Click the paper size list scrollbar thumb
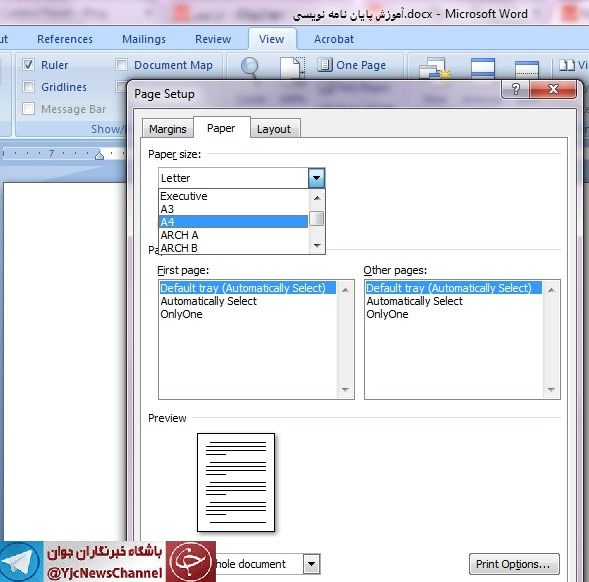 317,219
